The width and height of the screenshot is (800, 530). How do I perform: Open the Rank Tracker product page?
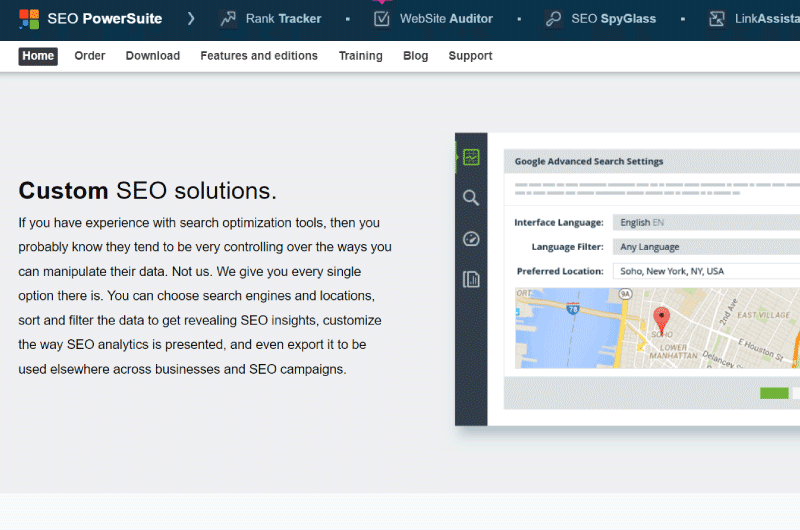pos(283,19)
